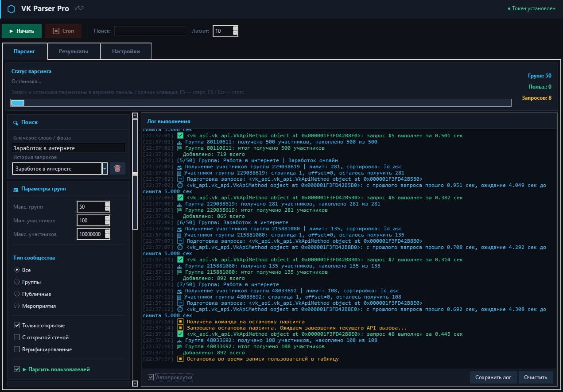Click the Стоп button
The height and width of the screenshot is (392, 563).
63,31
